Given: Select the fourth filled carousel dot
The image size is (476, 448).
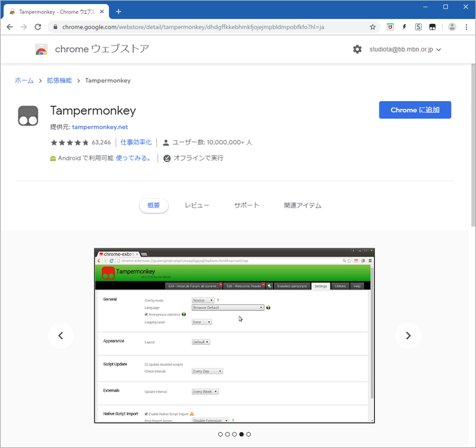Looking at the screenshot, I should point(241,434).
